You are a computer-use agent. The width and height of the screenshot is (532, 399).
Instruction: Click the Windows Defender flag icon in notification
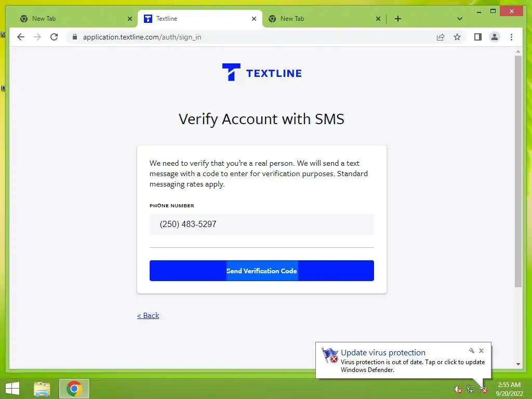point(329,355)
